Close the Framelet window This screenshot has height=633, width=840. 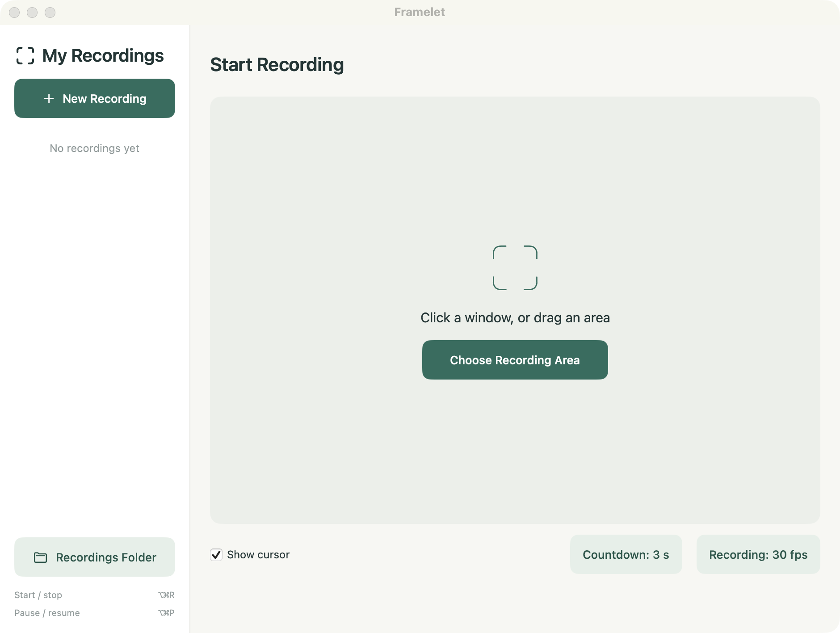(x=14, y=13)
